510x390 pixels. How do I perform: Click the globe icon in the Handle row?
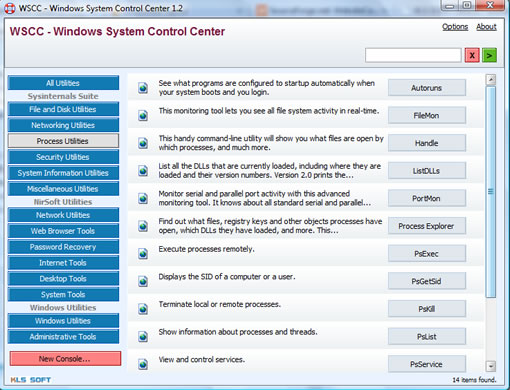click(143, 143)
